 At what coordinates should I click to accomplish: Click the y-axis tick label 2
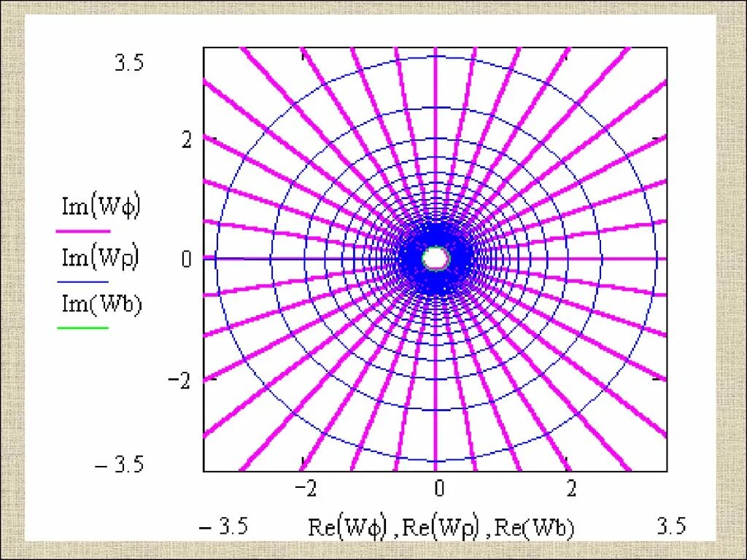click(187, 140)
